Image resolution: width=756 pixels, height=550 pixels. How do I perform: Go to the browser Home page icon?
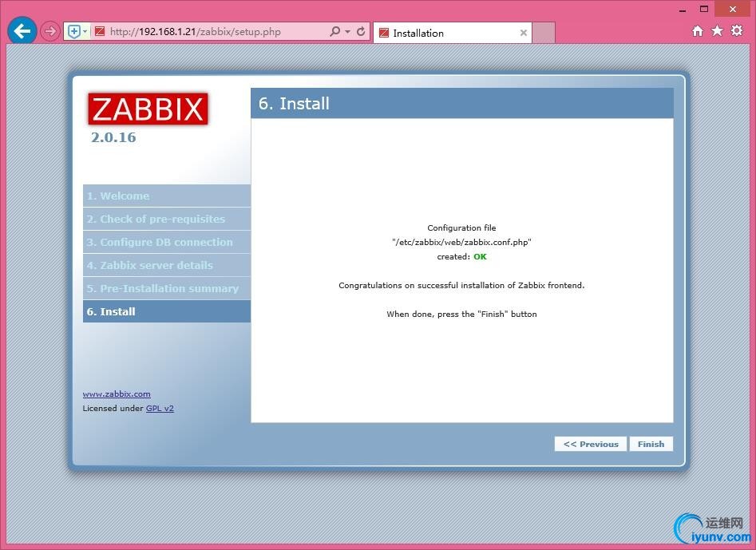coord(697,31)
